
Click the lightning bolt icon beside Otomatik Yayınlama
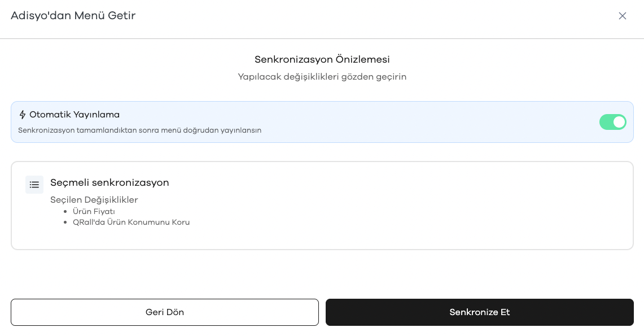pos(23,115)
